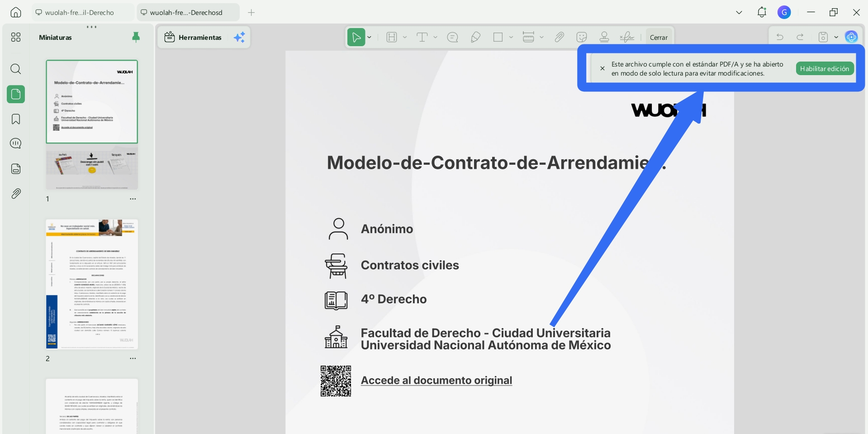Expand the measurement tool options arrow
The image size is (868, 434).
pyautogui.click(x=541, y=37)
